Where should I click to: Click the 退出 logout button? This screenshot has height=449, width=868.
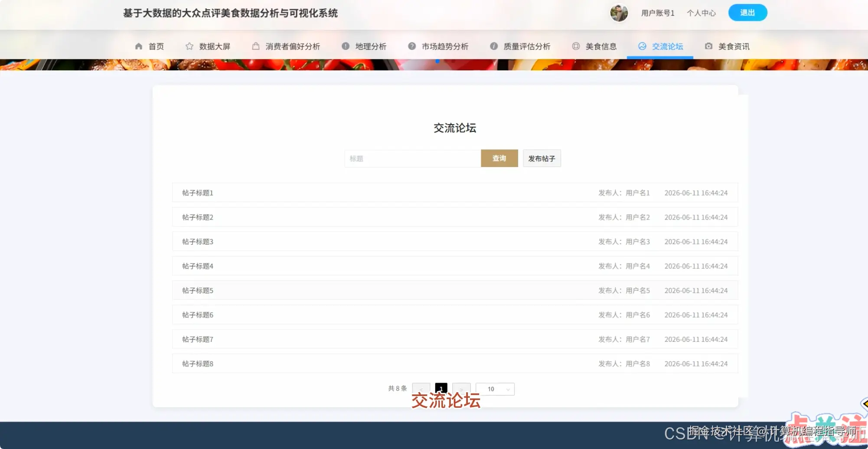[747, 12]
